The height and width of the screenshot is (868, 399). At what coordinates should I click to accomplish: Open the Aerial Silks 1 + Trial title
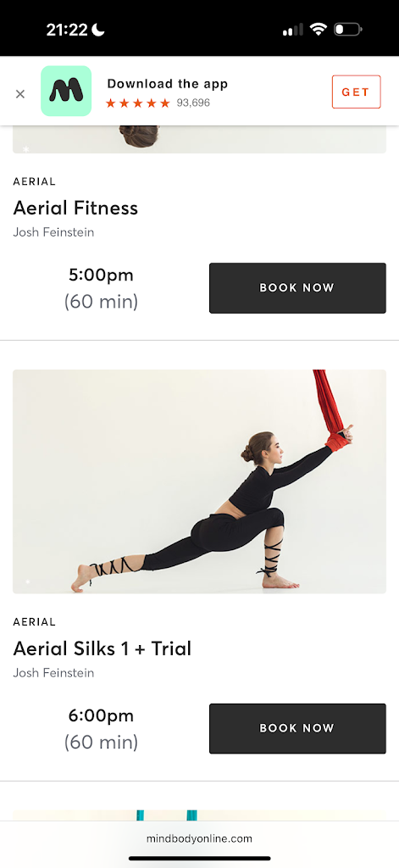[x=102, y=648]
